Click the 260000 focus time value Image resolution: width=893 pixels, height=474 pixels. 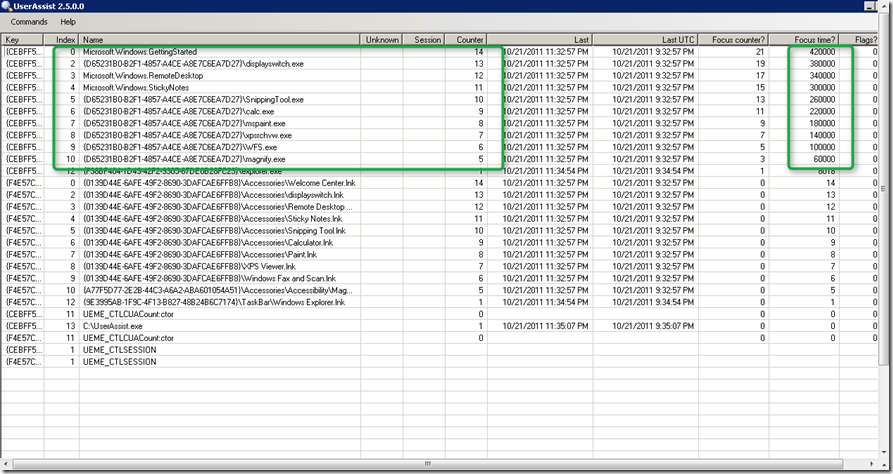(822, 100)
